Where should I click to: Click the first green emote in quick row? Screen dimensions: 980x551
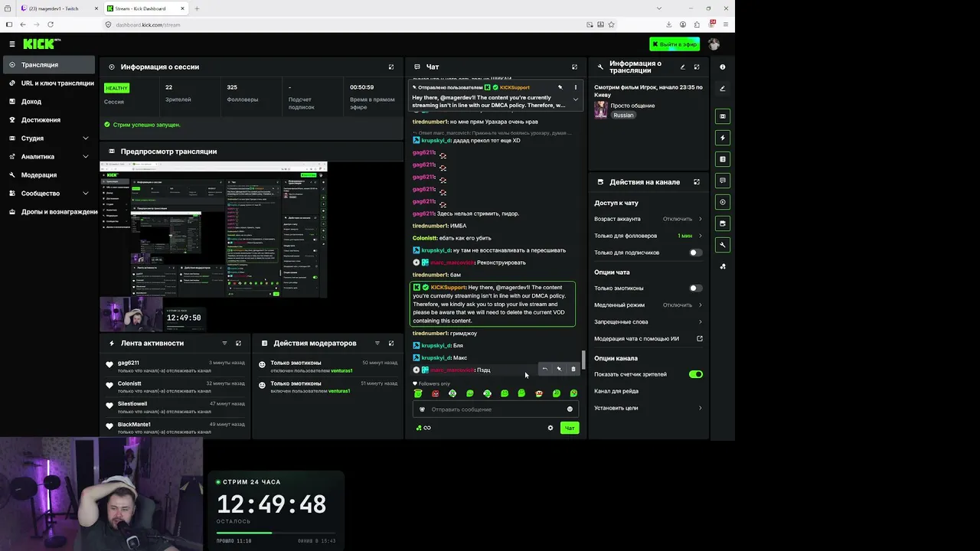coord(418,393)
